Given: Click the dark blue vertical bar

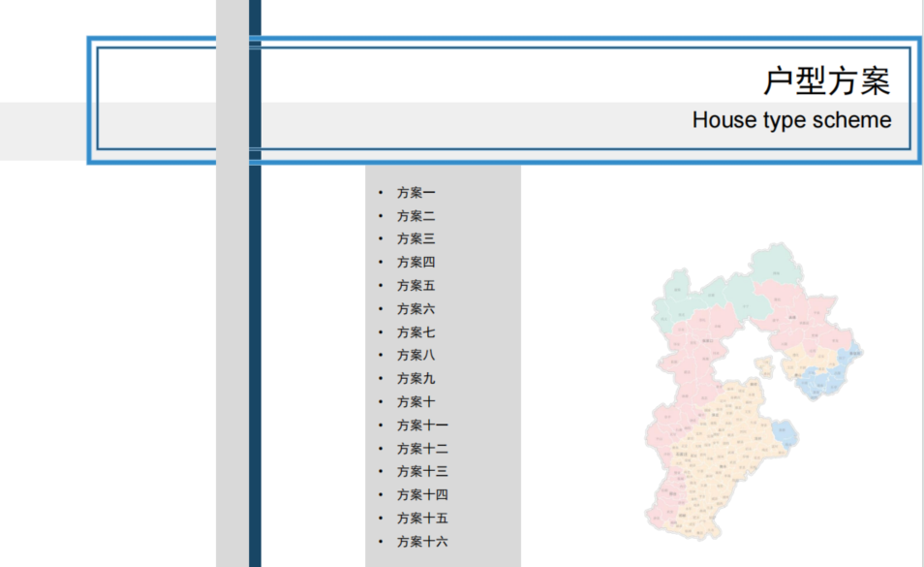Looking at the screenshot, I should [255, 368].
